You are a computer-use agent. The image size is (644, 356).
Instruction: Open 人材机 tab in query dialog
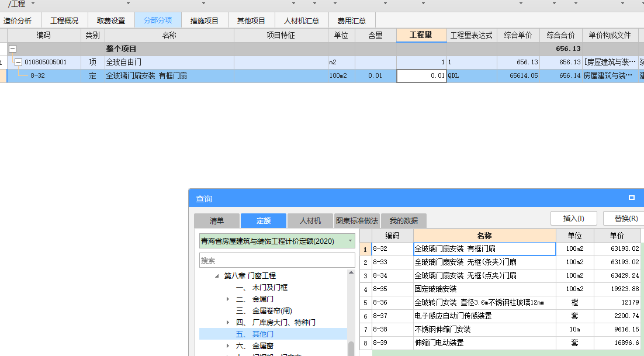(x=310, y=221)
